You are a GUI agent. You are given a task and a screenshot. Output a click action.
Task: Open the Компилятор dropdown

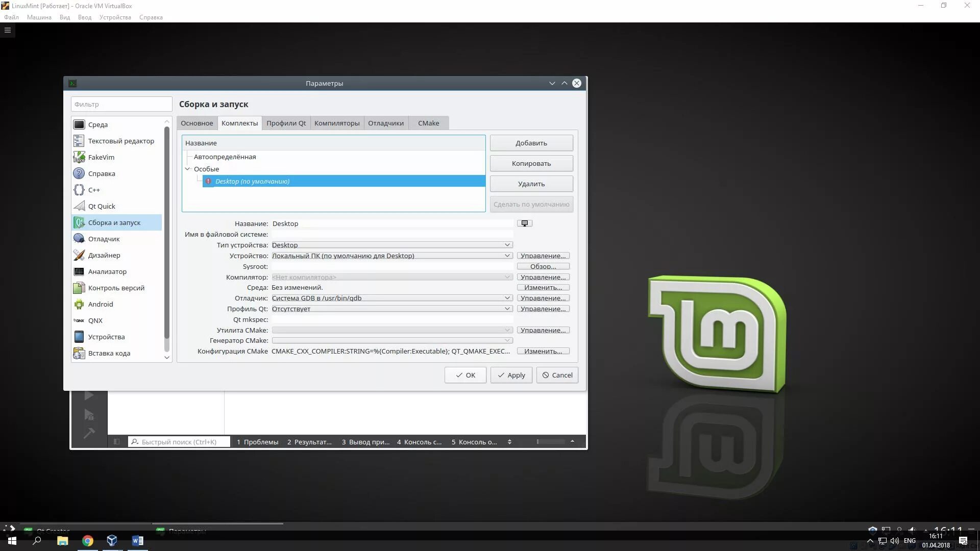tap(392, 277)
